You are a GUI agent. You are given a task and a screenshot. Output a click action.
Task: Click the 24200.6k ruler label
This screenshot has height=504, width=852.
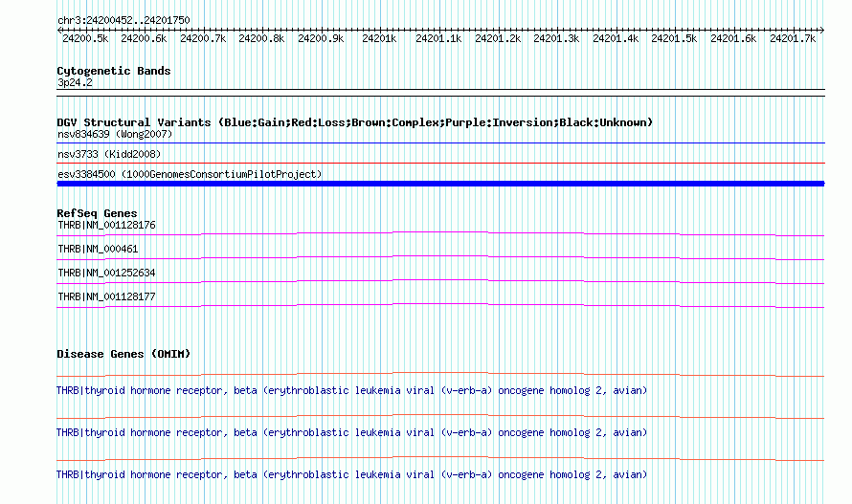click(144, 39)
